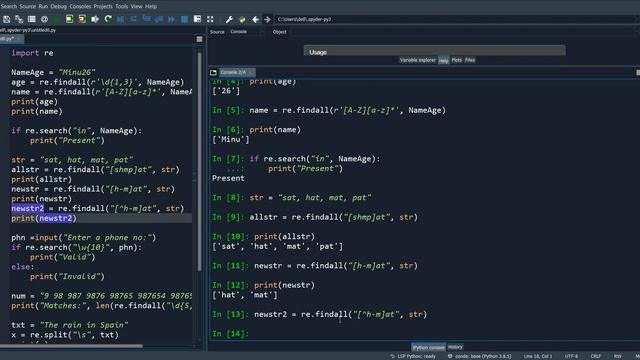
Task: Click the Save file toolbar icon
Action: (x=7, y=19)
